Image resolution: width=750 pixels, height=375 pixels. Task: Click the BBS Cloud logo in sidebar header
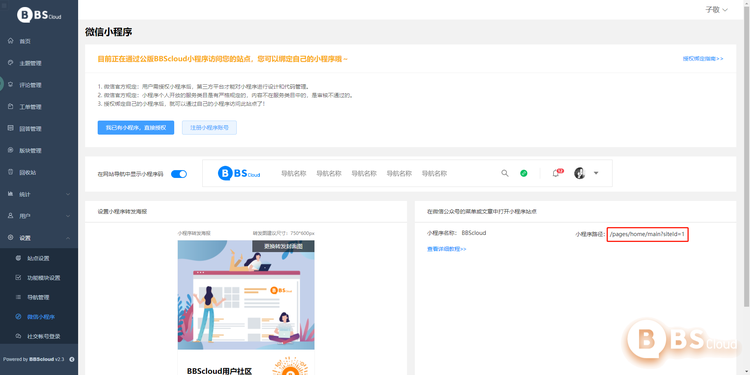coord(39,15)
